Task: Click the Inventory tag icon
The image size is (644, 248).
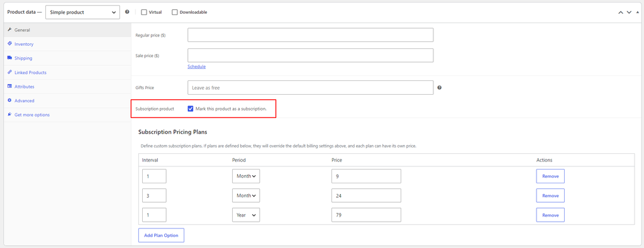Action: 9,43
